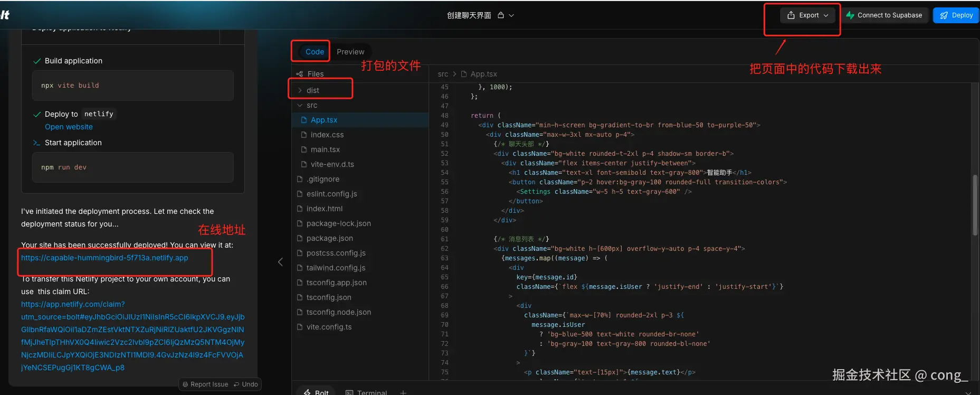
Task: Click App.tsx breadcrumb segment
Action: (483, 74)
